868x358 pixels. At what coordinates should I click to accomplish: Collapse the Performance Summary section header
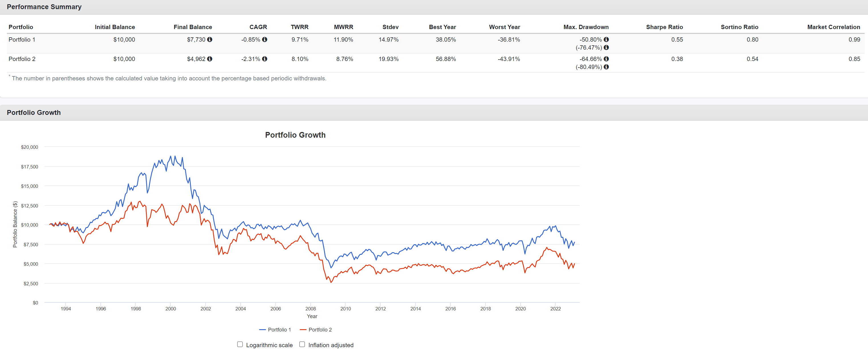point(44,6)
